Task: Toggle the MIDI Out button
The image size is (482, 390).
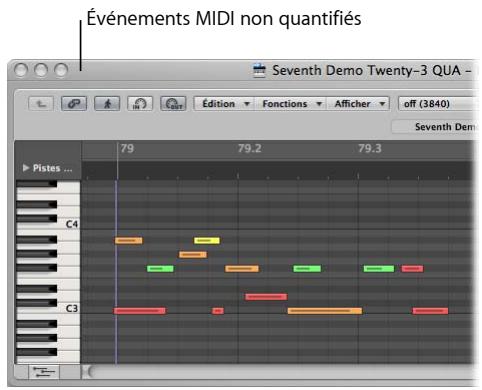Action: click(173, 104)
